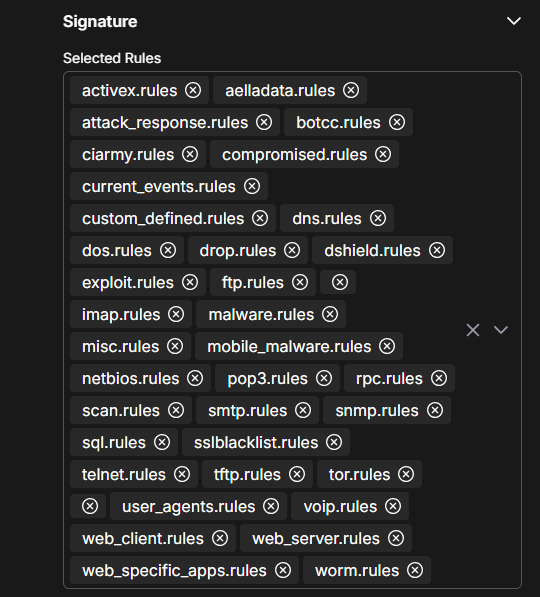Remove the dns.rules chip
Image resolution: width=540 pixels, height=597 pixels.
tap(378, 219)
